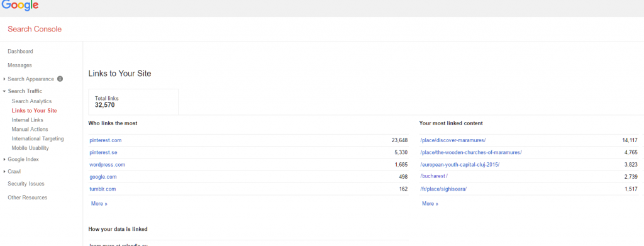Open International Targeting in sidebar
Viewport: 644px width, 246px height.
click(37, 139)
